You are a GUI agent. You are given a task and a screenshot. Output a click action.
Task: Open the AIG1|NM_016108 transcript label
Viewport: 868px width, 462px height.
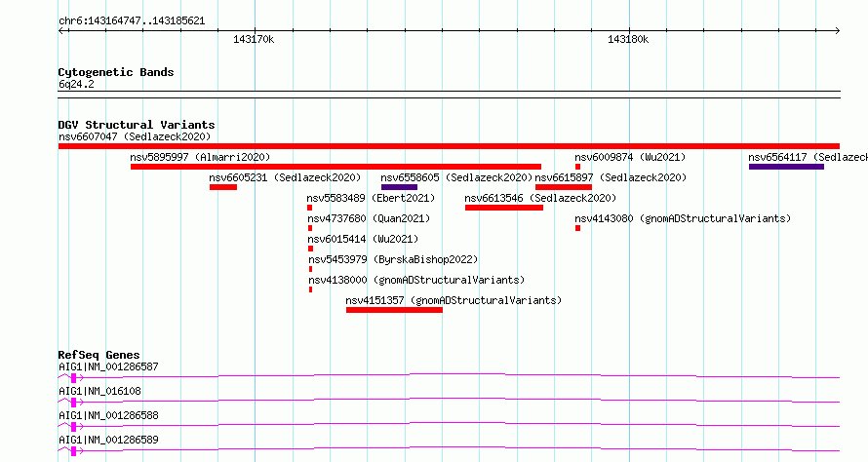point(99,391)
